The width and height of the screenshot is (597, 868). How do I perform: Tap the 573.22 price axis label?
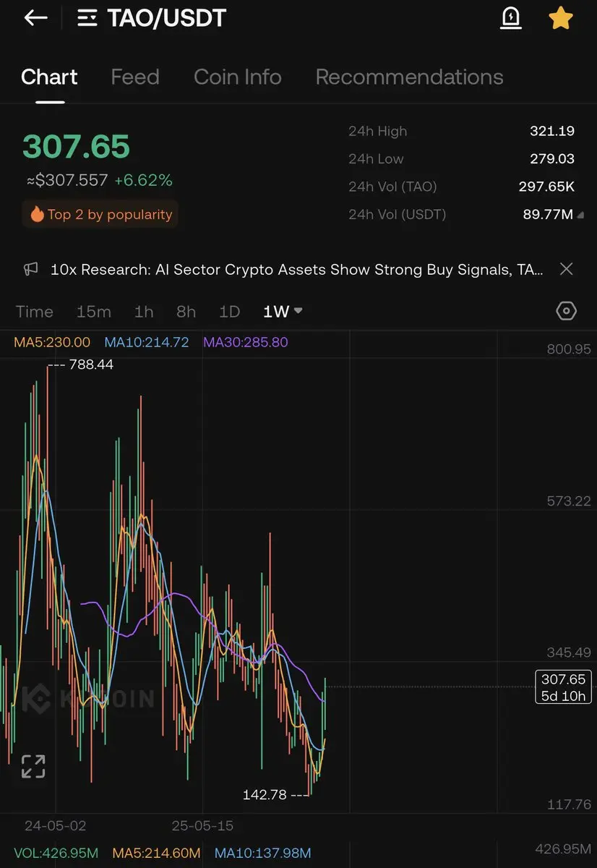(569, 501)
